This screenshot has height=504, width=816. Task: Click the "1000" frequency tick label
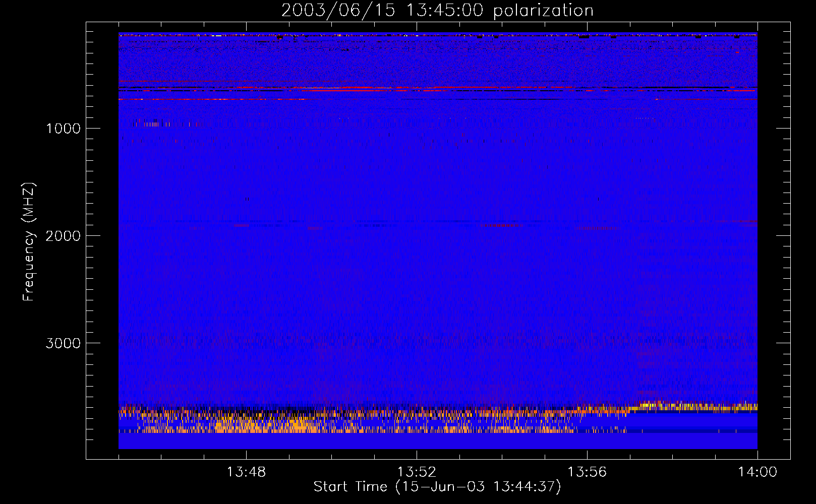pos(63,129)
